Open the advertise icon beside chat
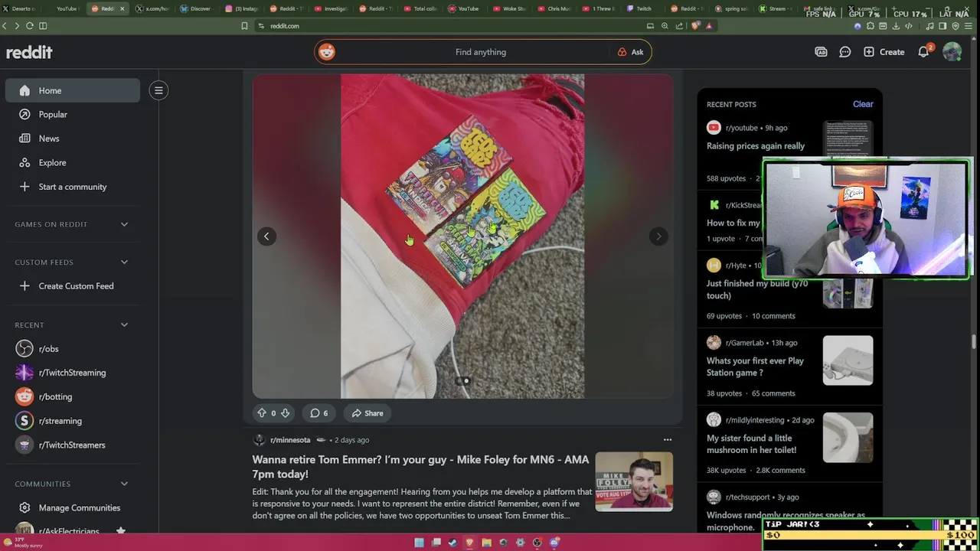The image size is (980, 551). click(821, 52)
